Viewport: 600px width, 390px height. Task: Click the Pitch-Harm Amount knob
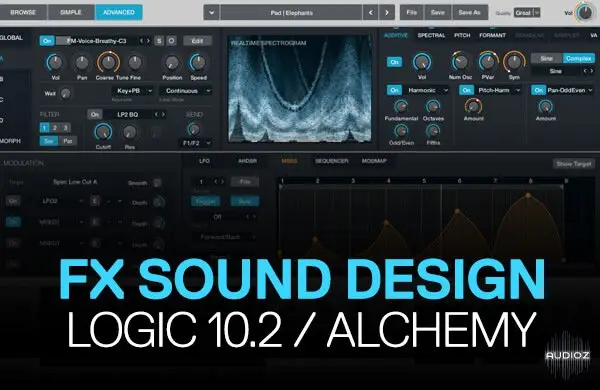(473, 106)
